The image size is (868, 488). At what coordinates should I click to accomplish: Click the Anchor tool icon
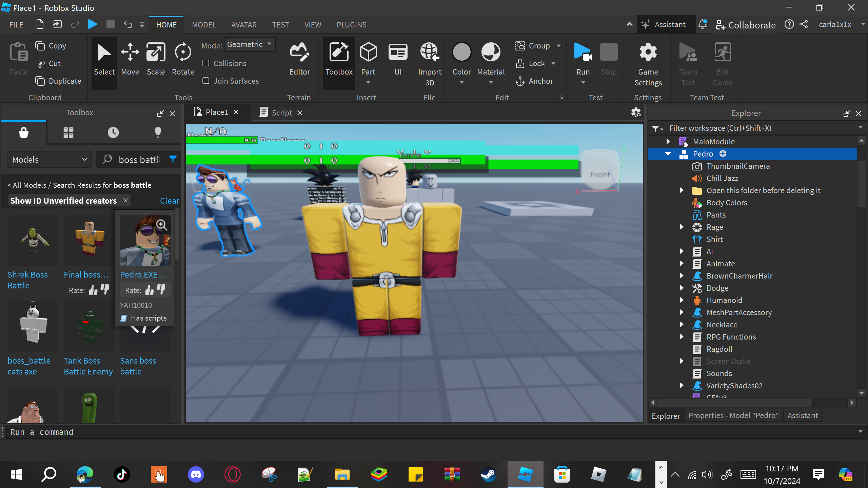520,81
